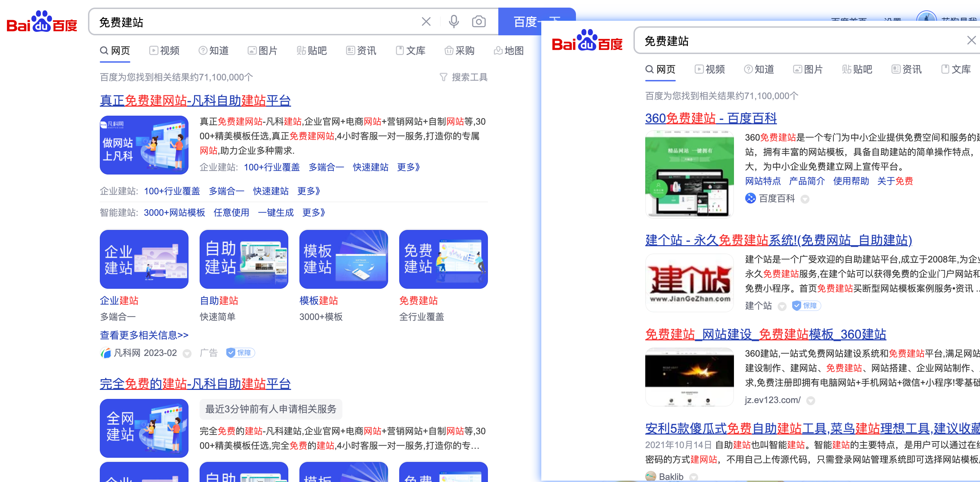This screenshot has height=482, width=980.
Task: Expand dropdown arrow next to 凡科网 2023-02
Action: (187, 354)
